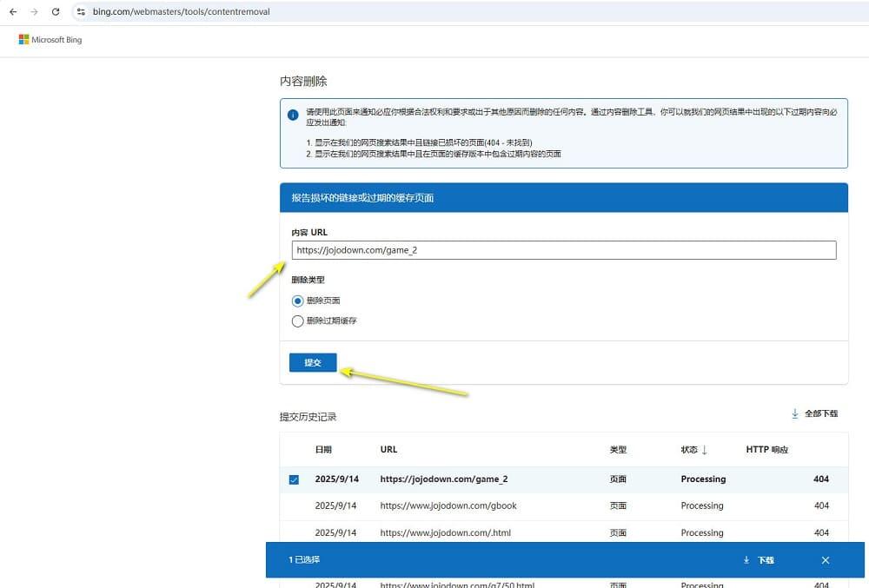This screenshot has width=869, height=588.
Task: Open the site information icon in address bar
Action: [81, 11]
